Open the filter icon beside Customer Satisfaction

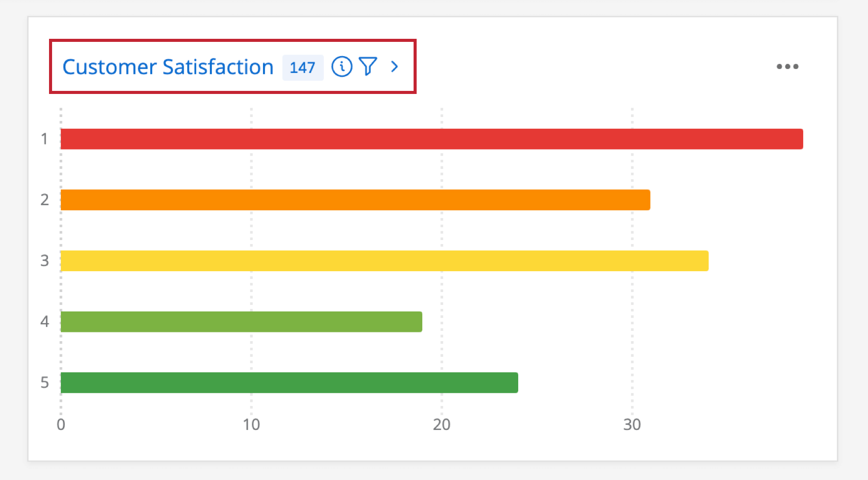point(368,66)
